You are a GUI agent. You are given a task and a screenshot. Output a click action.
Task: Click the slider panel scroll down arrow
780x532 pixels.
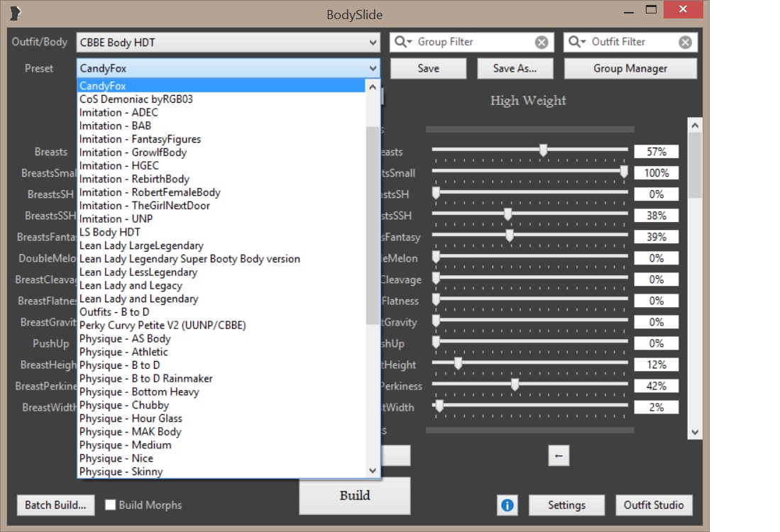(695, 432)
